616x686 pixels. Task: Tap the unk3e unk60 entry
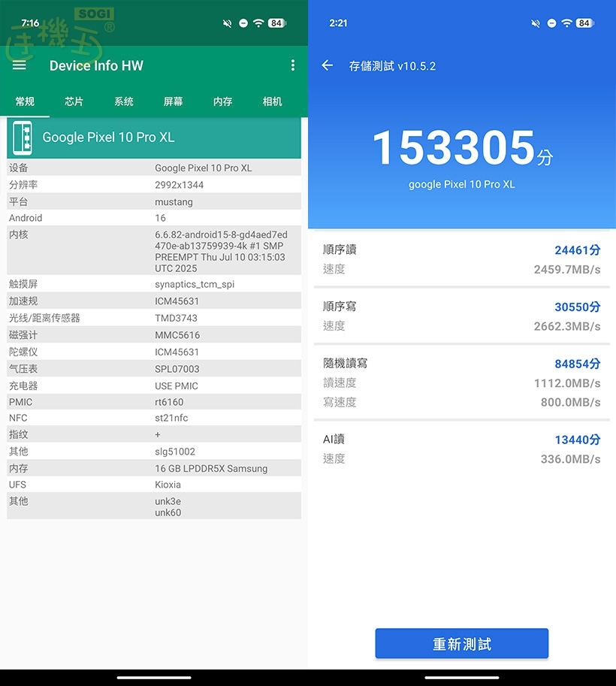(x=168, y=507)
